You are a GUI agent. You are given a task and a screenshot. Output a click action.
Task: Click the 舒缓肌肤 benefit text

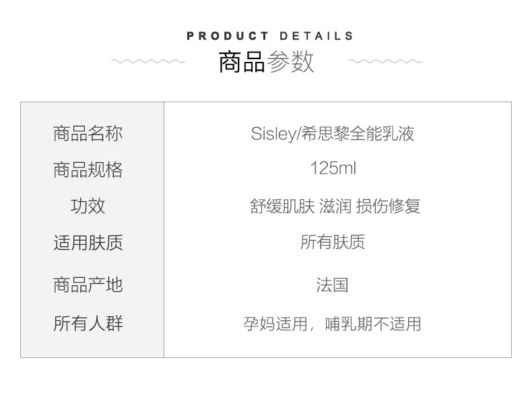[x=282, y=206]
